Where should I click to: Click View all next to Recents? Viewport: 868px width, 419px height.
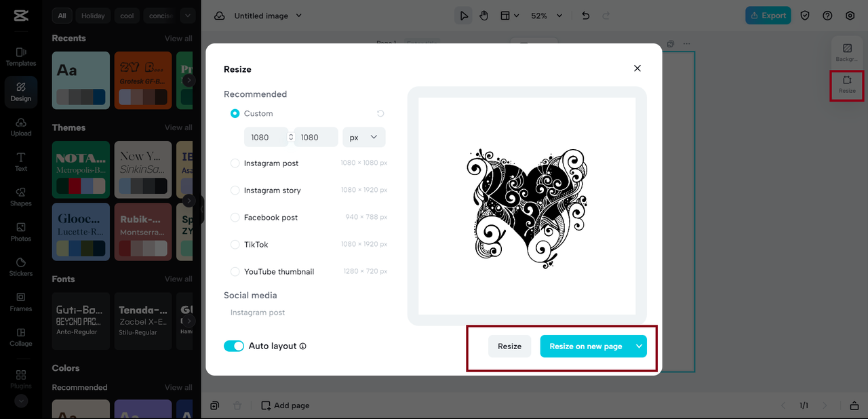178,39
